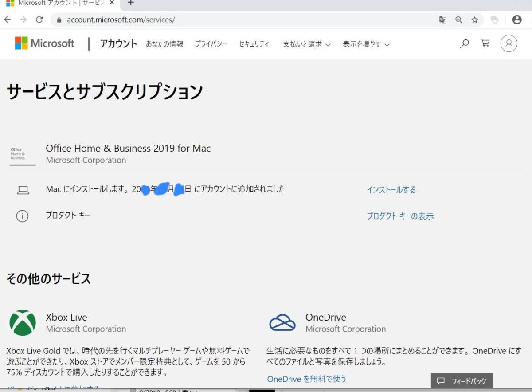
Task: Click the info icon beside プロダクト キー
Action: tap(22, 216)
